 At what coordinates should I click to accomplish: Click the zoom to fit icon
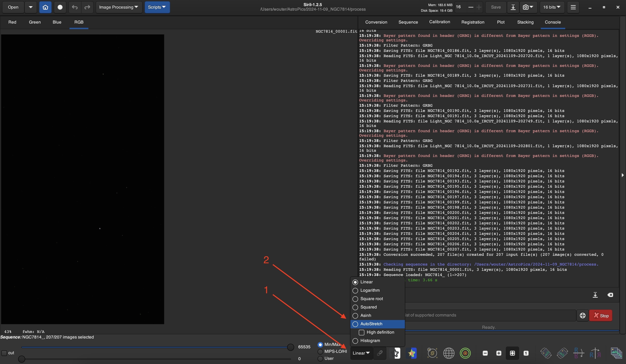click(512, 353)
